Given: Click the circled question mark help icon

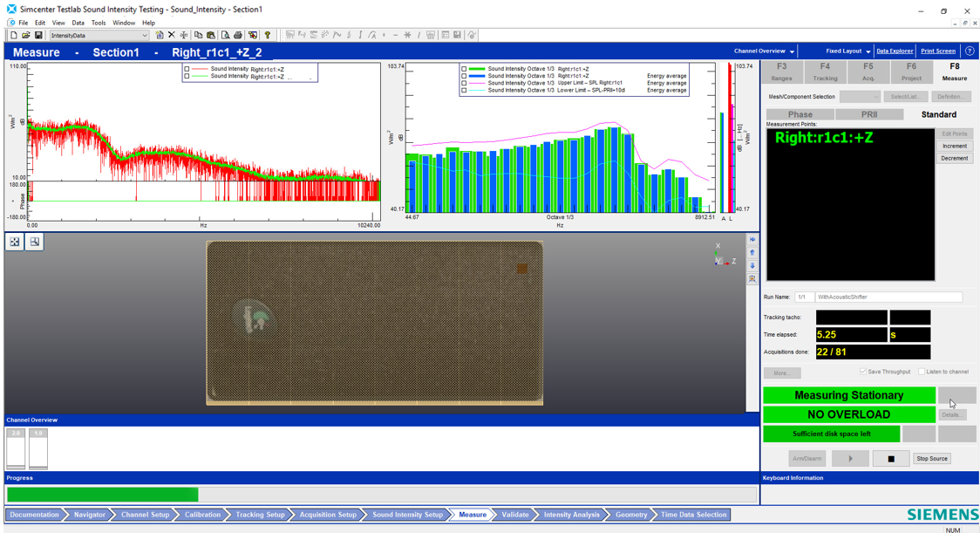Looking at the screenshot, I should tap(970, 51).
